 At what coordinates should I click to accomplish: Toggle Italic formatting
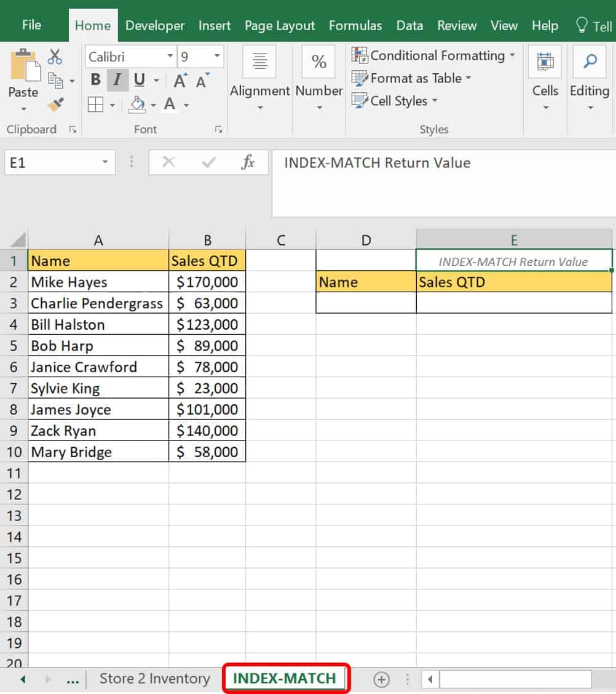pos(117,79)
